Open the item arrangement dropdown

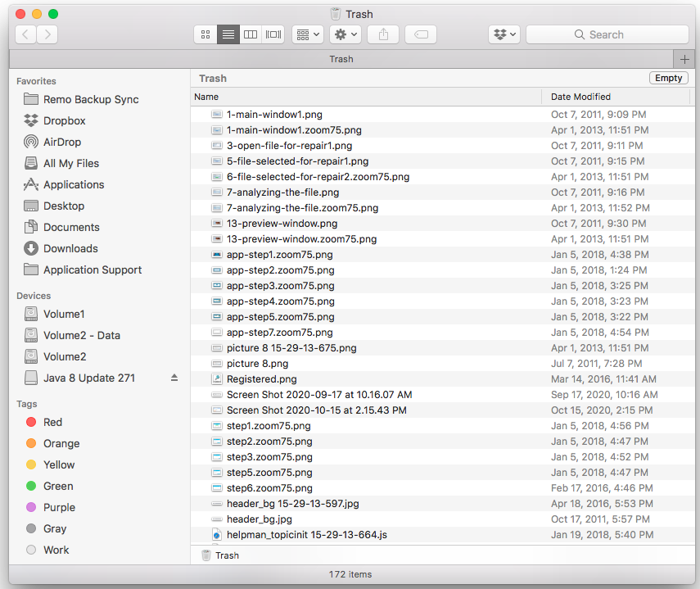coord(308,34)
